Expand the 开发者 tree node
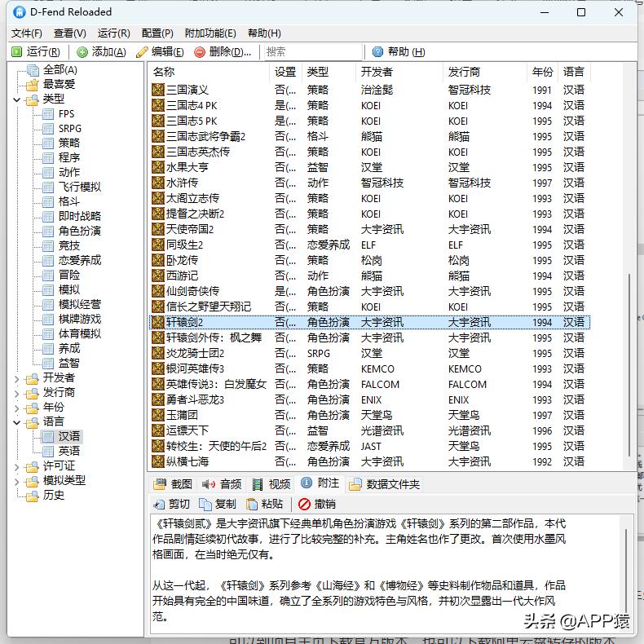The image size is (644, 644). coord(17,379)
